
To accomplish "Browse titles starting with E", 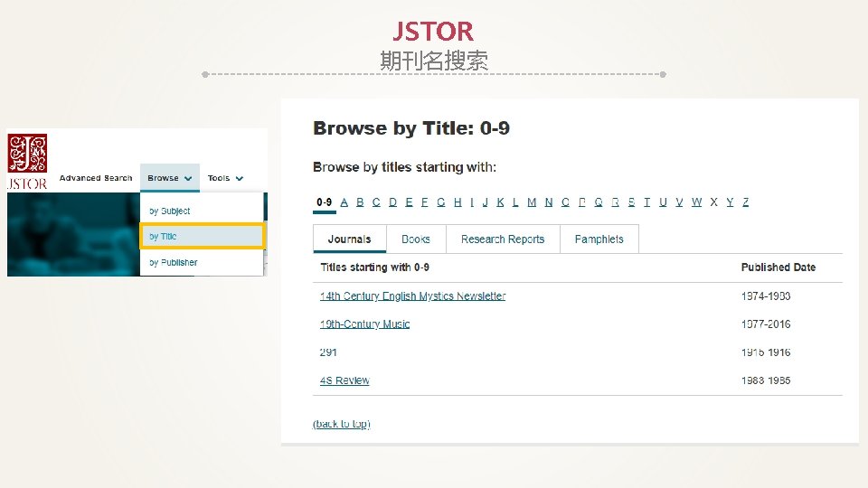I will coord(409,202).
